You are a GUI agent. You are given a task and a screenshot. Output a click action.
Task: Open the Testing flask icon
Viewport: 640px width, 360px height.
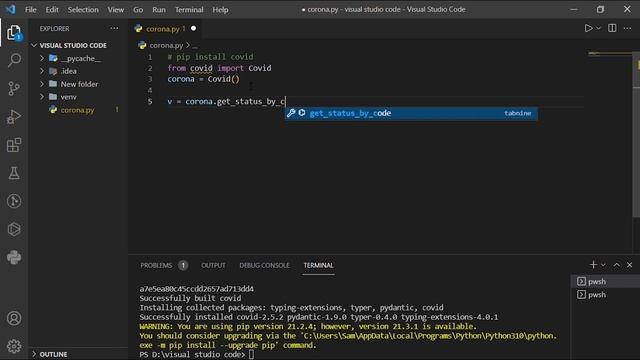click(14, 173)
